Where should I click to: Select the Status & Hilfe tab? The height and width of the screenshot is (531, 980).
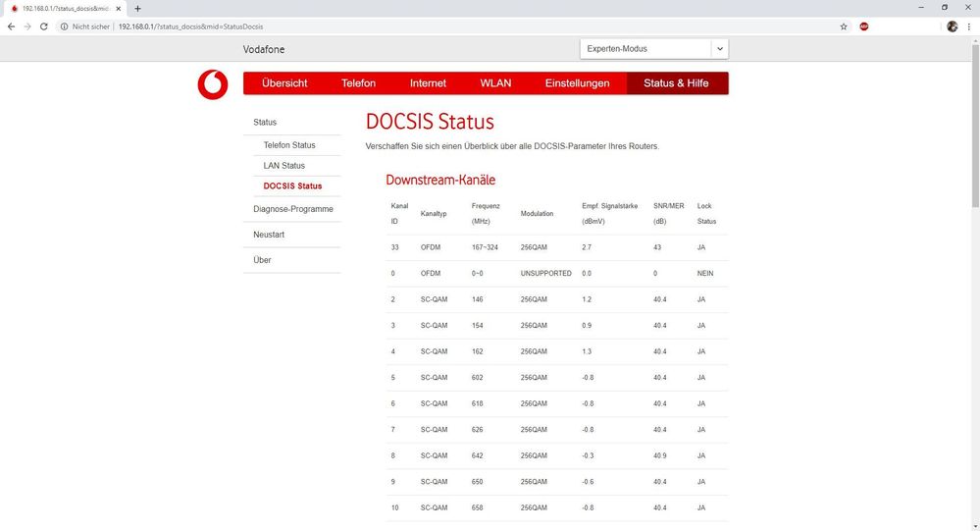click(x=677, y=83)
